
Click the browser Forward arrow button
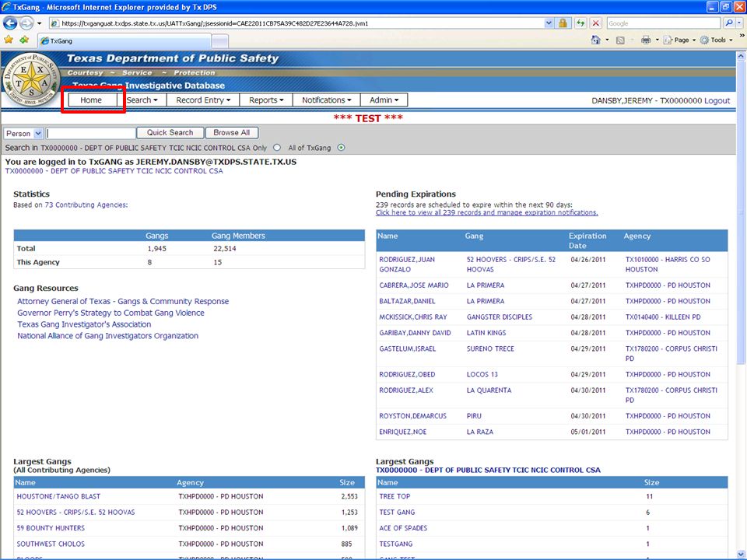26,23
